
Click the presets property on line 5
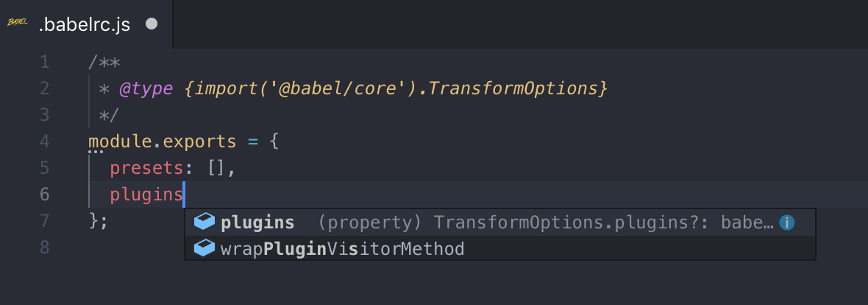coord(146,168)
